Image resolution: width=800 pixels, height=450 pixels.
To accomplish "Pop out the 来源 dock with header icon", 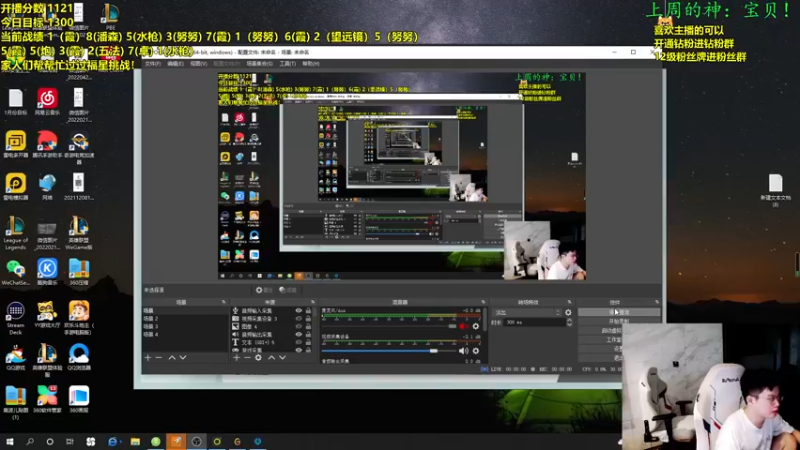I will pos(313,302).
